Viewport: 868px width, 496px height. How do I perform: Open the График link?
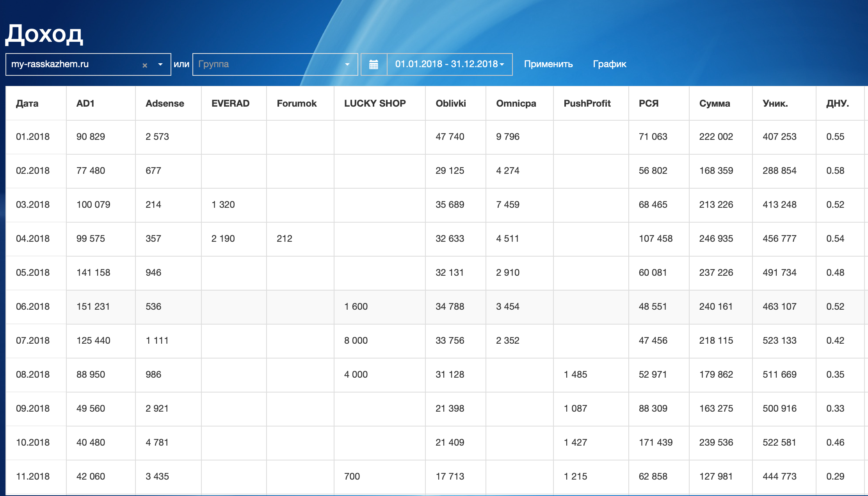point(610,64)
